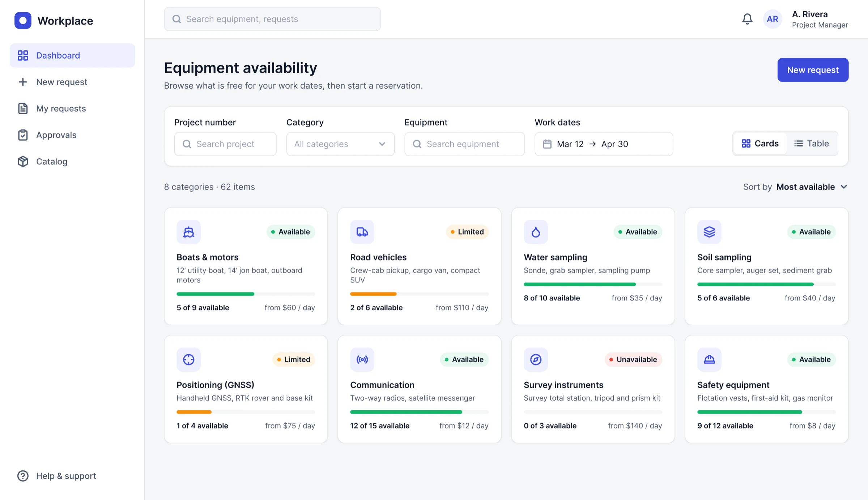Open New request in sidebar

pos(72,82)
